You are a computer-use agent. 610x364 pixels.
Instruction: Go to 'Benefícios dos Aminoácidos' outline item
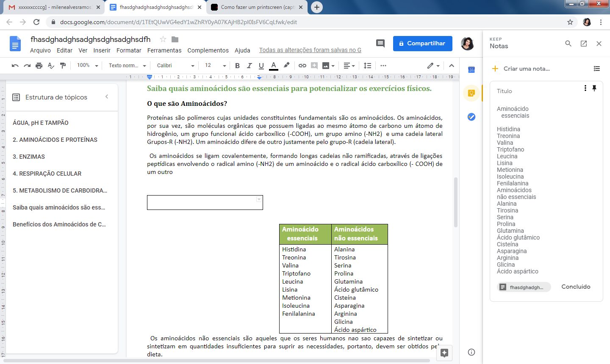click(x=59, y=224)
